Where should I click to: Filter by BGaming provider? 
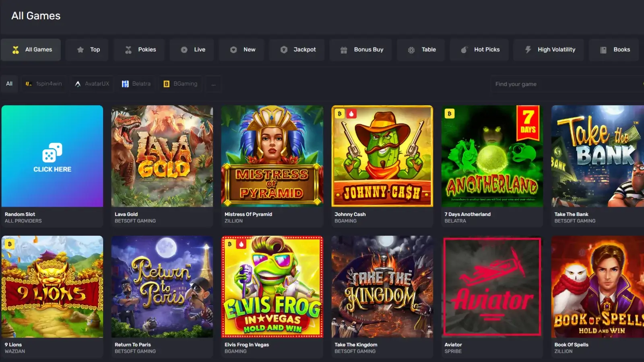[180, 84]
